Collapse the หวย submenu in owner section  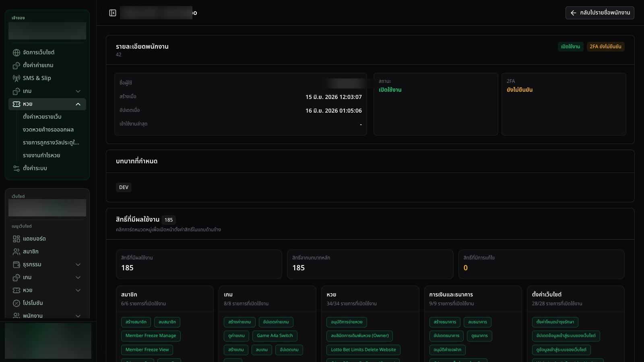point(78,104)
